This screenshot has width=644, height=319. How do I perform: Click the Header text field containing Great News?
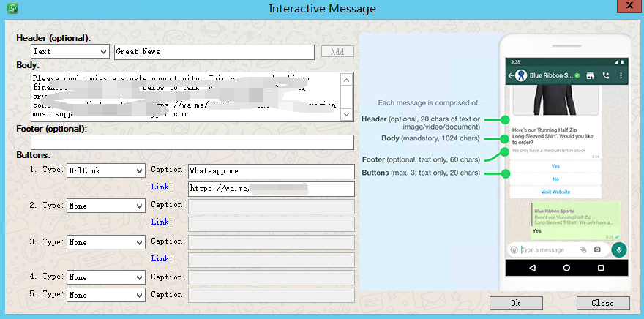click(x=214, y=52)
